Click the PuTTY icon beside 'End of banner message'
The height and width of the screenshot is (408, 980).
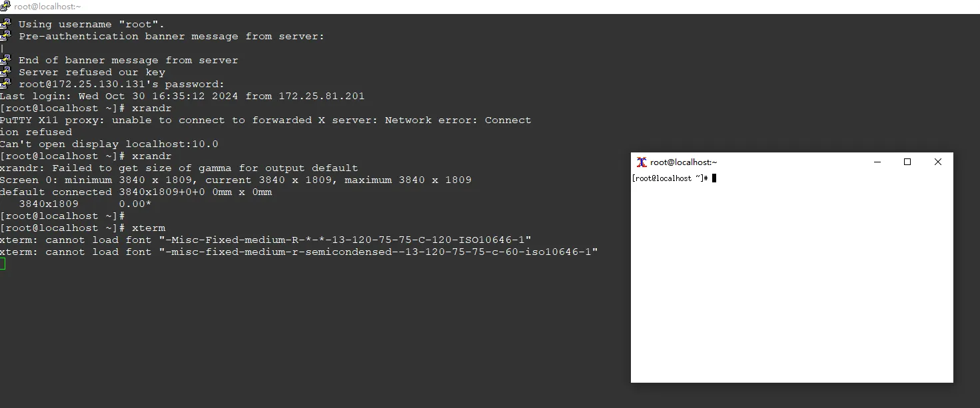[5, 60]
